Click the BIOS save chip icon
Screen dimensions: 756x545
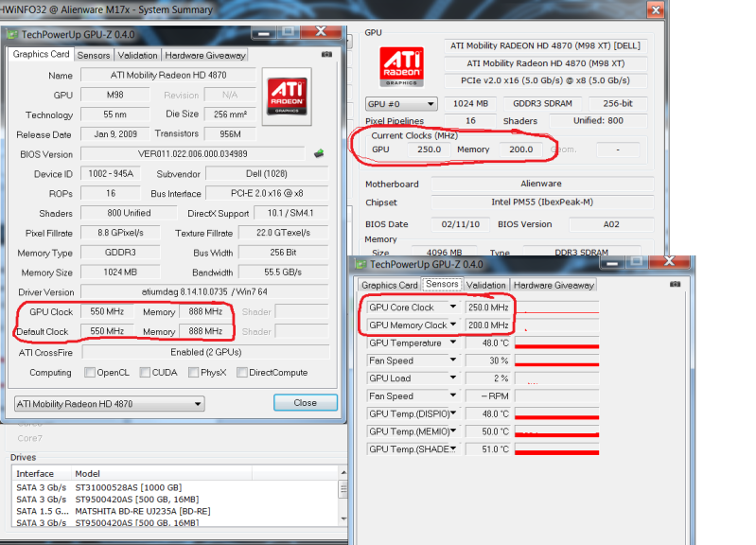click(x=319, y=154)
